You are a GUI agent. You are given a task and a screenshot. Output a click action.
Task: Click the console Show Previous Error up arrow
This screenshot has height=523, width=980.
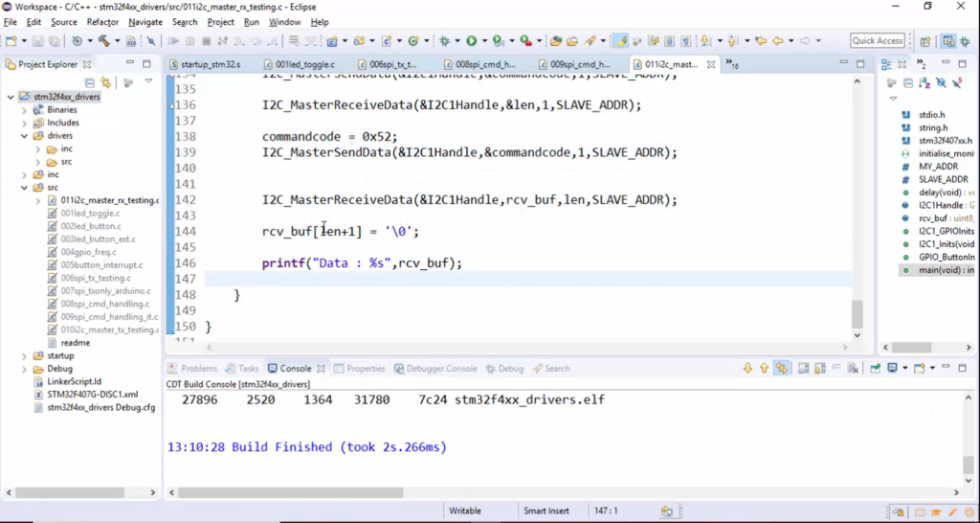click(x=765, y=369)
